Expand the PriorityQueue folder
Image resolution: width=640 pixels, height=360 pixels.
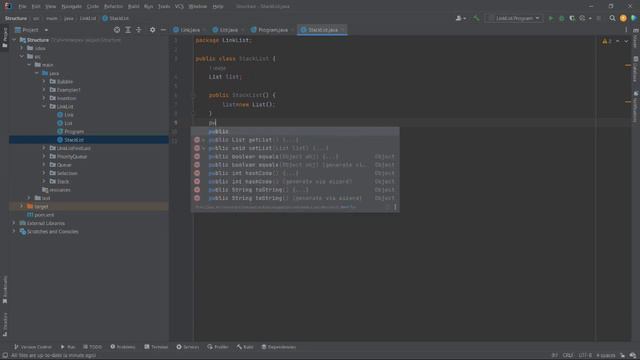pos(44,156)
